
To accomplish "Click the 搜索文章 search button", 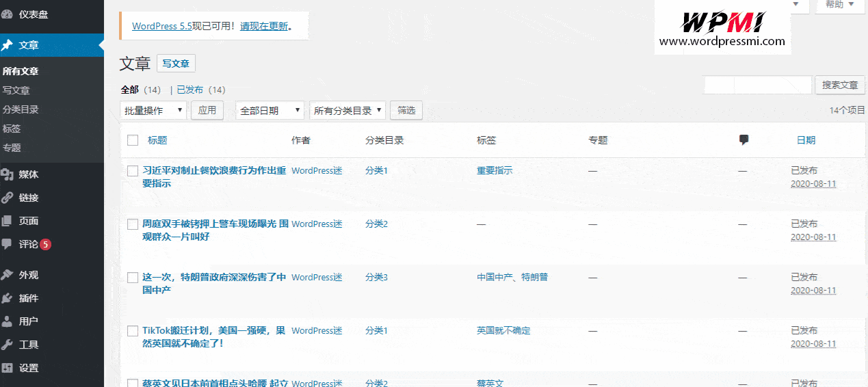I will click(840, 85).
